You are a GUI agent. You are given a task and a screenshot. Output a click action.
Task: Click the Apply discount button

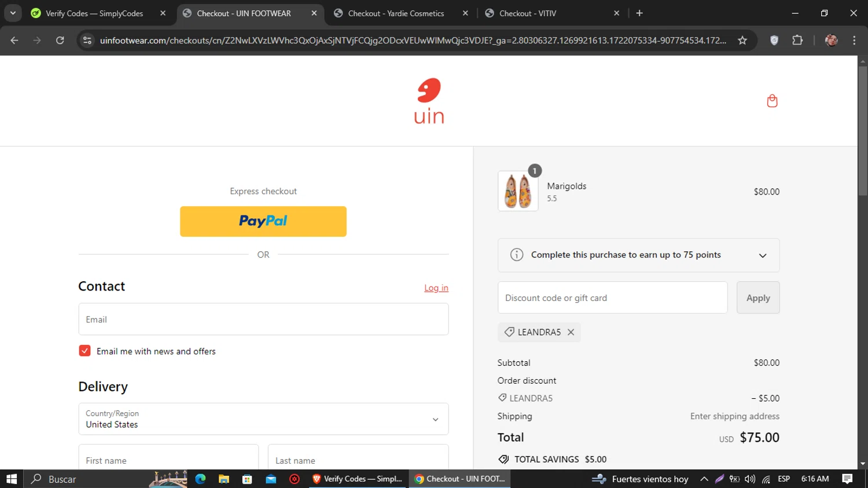tap(758, 298)
